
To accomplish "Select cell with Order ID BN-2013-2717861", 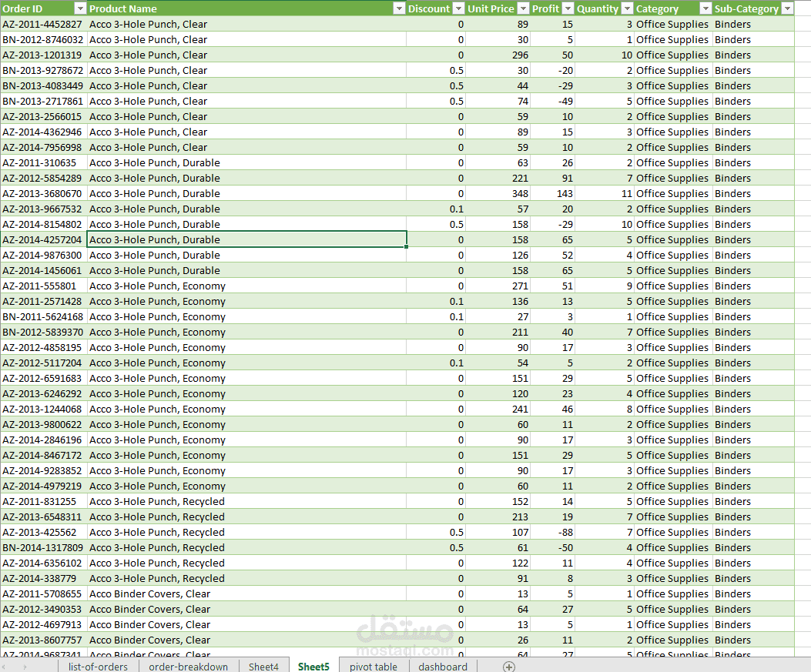I will pos(43,102).
